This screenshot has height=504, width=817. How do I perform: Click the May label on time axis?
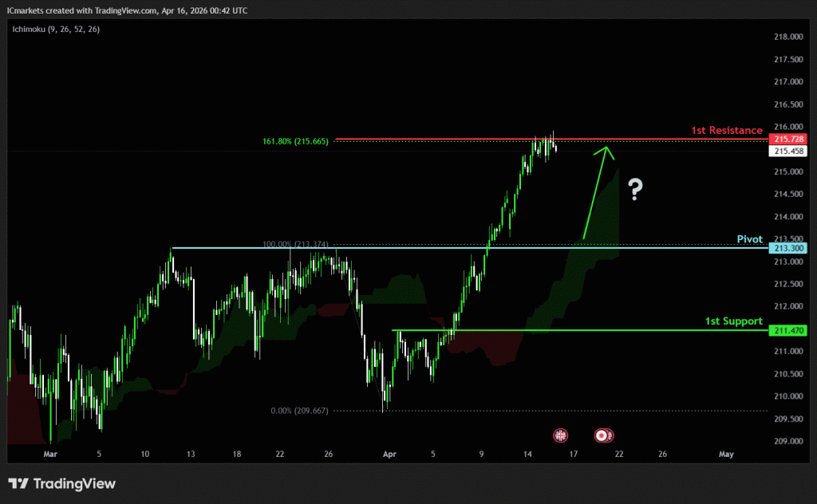(725, 454)
